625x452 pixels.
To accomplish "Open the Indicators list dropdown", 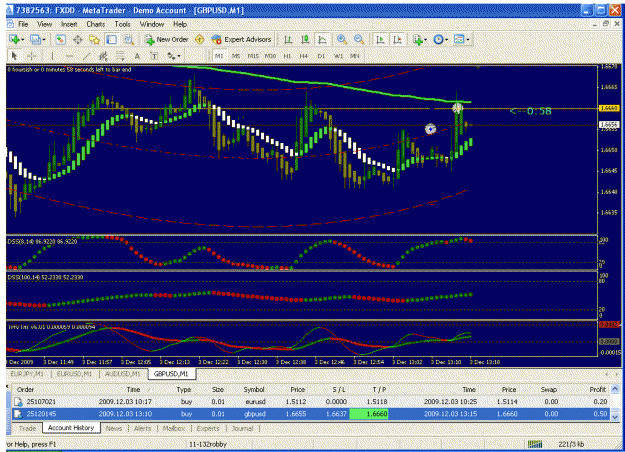I will [x=420, y=39].
